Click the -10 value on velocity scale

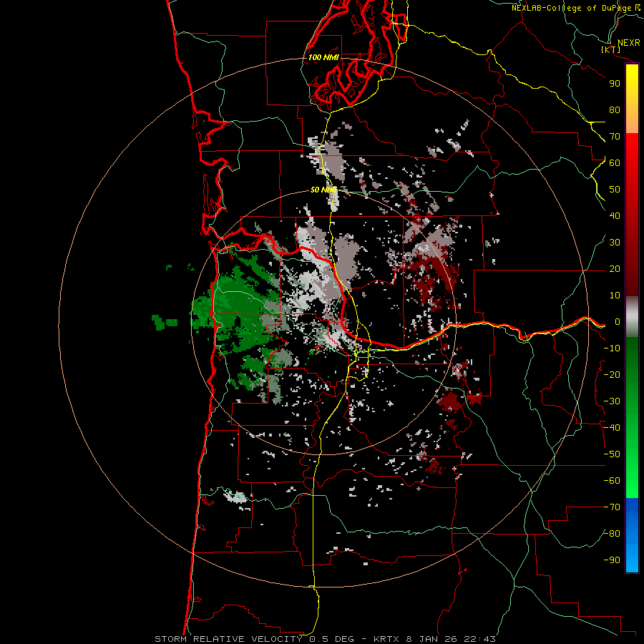coord(612,348)
